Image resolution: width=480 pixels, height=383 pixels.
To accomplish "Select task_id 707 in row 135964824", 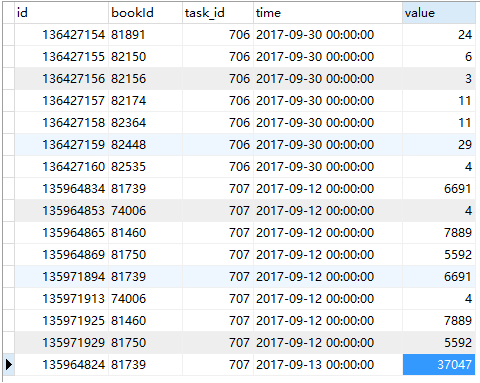I will [x=218, y=365].
